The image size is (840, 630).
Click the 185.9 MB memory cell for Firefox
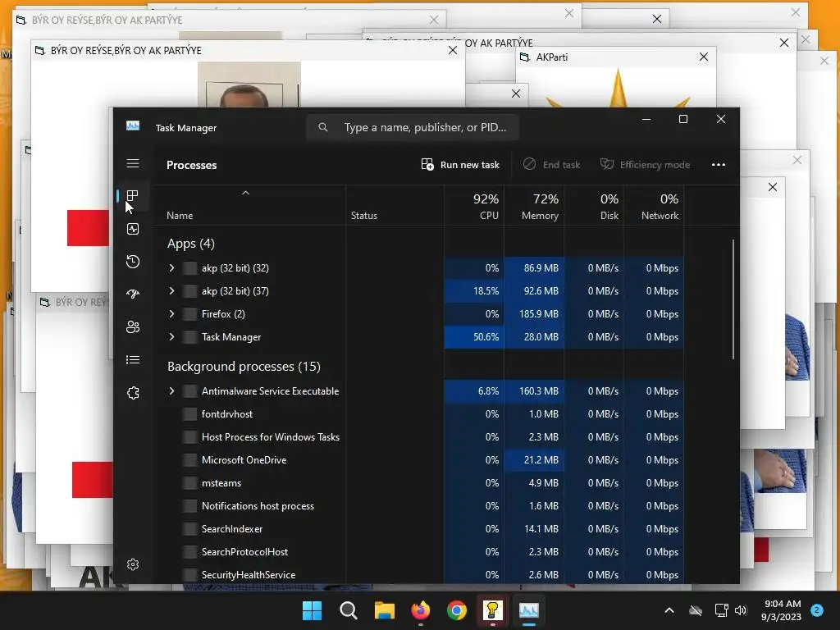534,314
